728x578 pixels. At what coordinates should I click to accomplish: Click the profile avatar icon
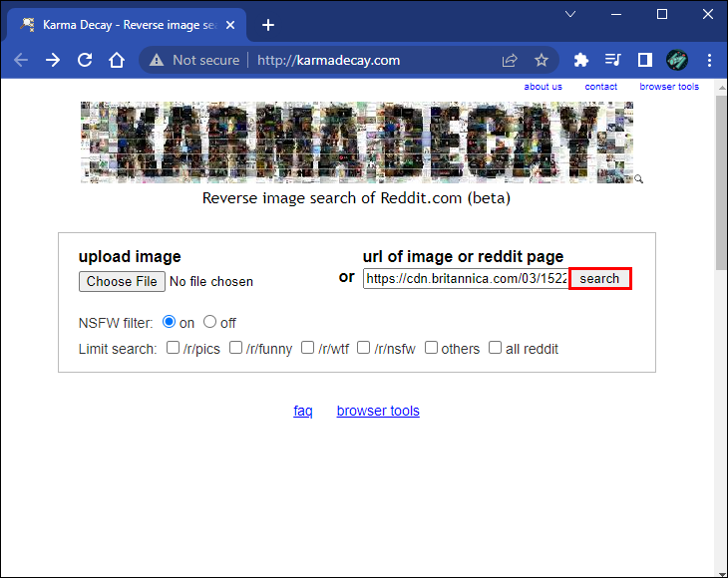[677, 60]
